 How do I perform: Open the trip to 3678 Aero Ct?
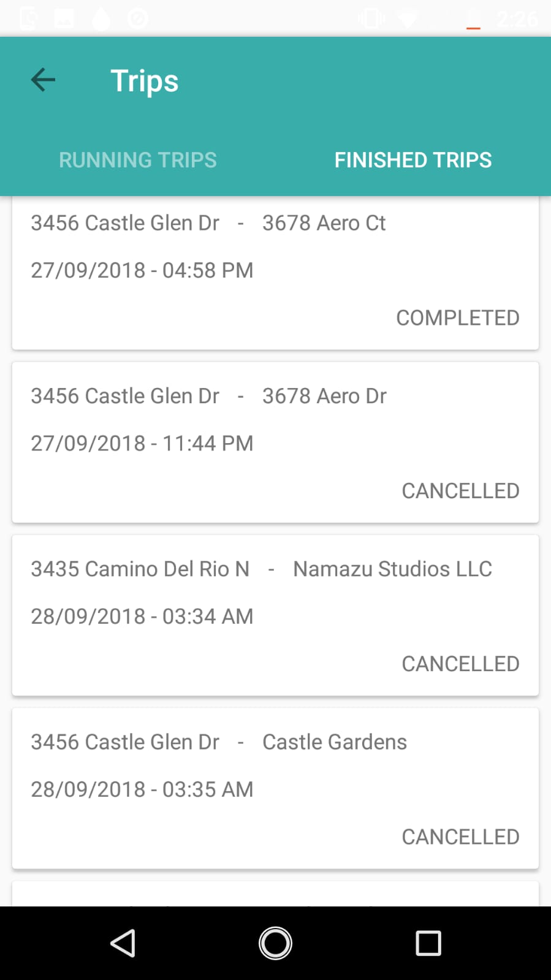(x=275, y=273)
